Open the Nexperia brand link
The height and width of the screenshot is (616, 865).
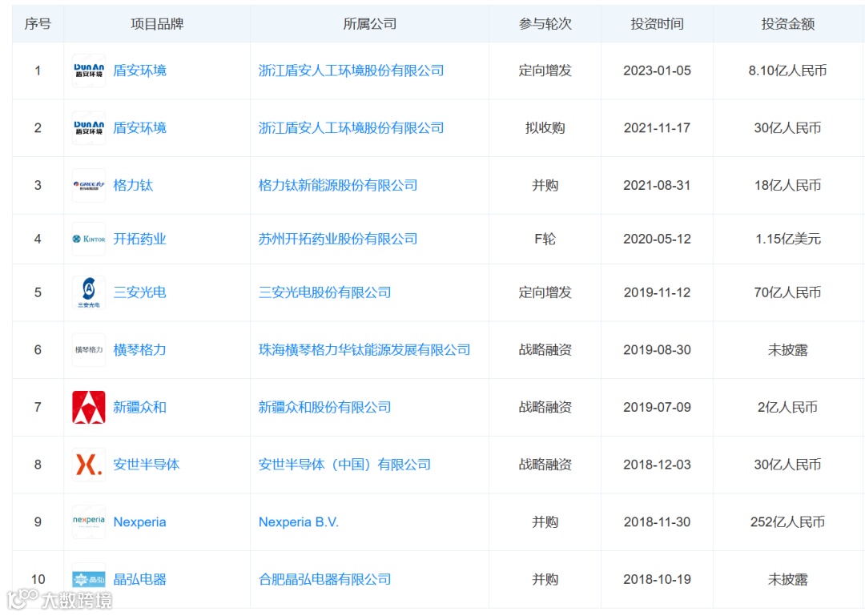139,522
